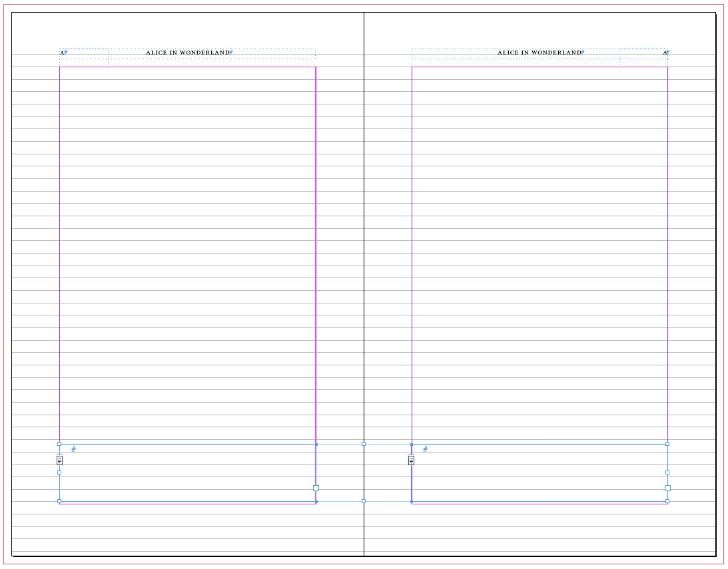728x569 pixels.
Task: Click the right-middle selection handle of the right frame
Action: (667, 473)
